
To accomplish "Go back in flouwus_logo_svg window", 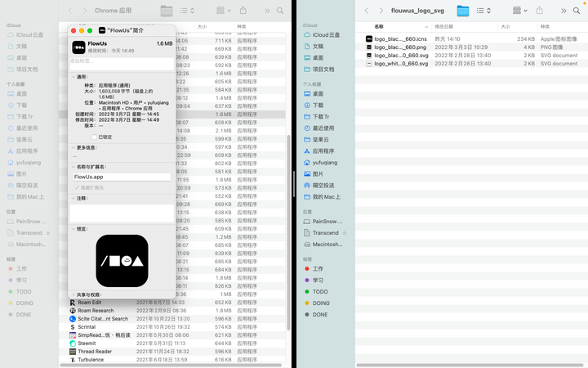I will [367, 11].
